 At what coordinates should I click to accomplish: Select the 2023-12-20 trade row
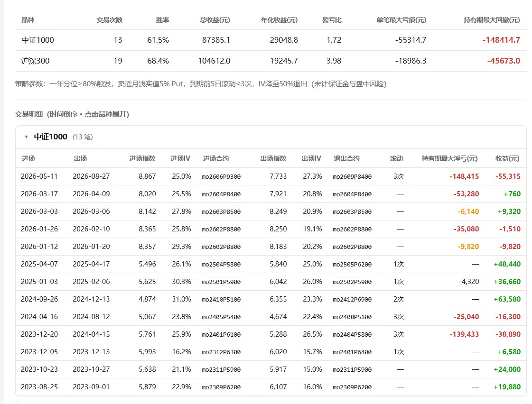pos(271,334)
